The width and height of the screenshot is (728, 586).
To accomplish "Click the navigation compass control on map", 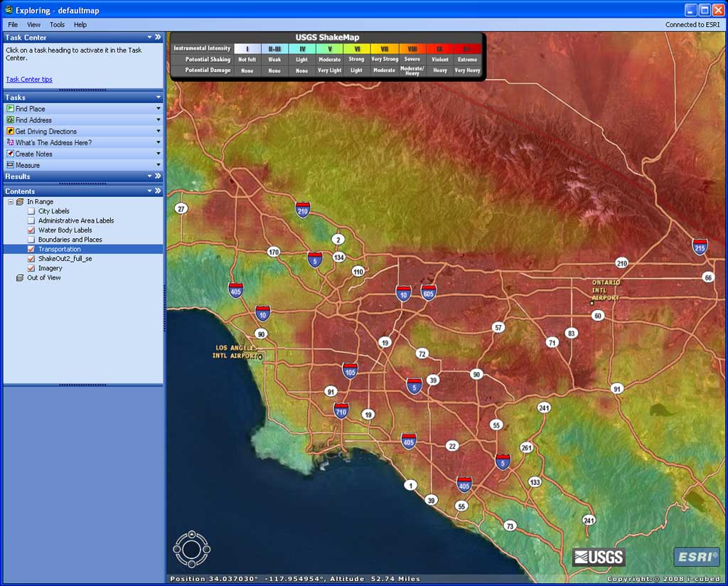I will [x=192, y=549].
